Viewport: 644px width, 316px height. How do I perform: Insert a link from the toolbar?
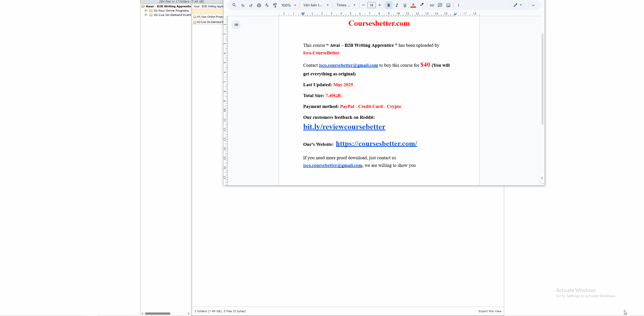tap(432, 5)
